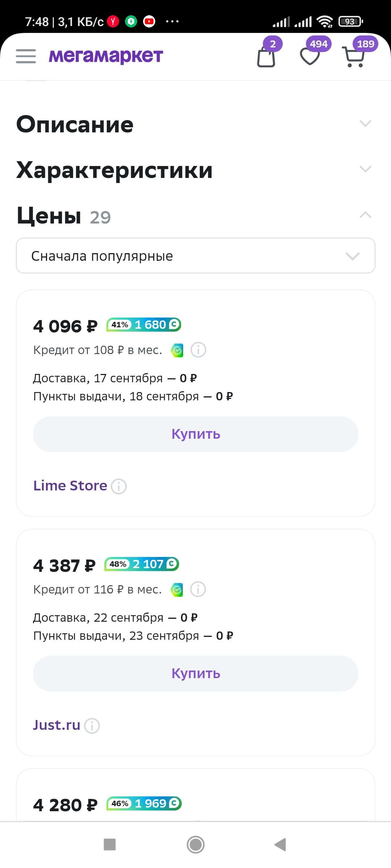This screenshot has height=868, width=391.
Task: Expand the Характеристики section
Action: (x=195, y=170)
